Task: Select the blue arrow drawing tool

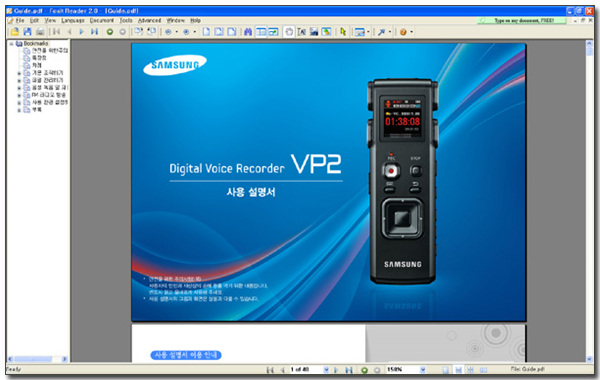Action: coord(382,32)
